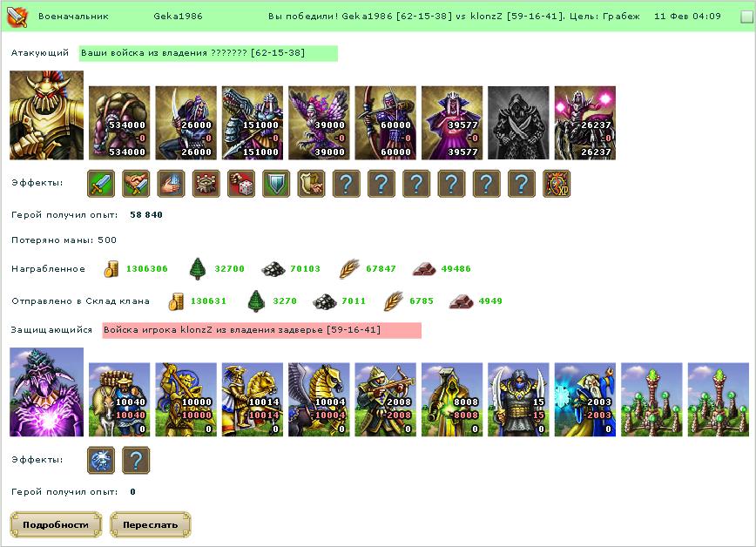Viewport: 756px width, 547px height.
Task: Click the Переслать forward button
Action: [151, 524]
